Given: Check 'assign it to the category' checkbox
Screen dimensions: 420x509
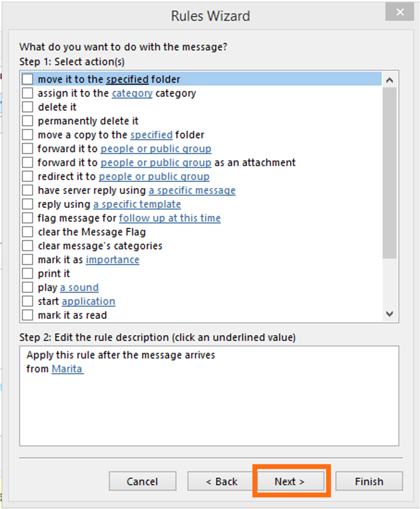Looking at the screenshot, I should 28,93.
